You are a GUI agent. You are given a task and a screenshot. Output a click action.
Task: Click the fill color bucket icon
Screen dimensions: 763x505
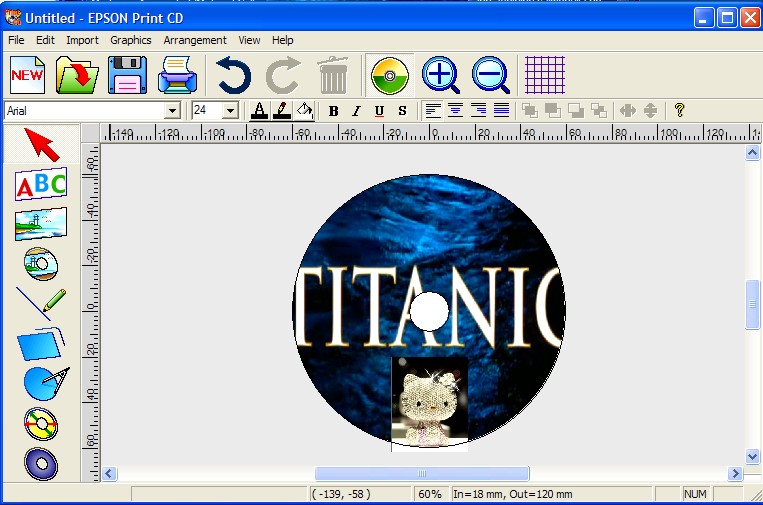(305, 111)
